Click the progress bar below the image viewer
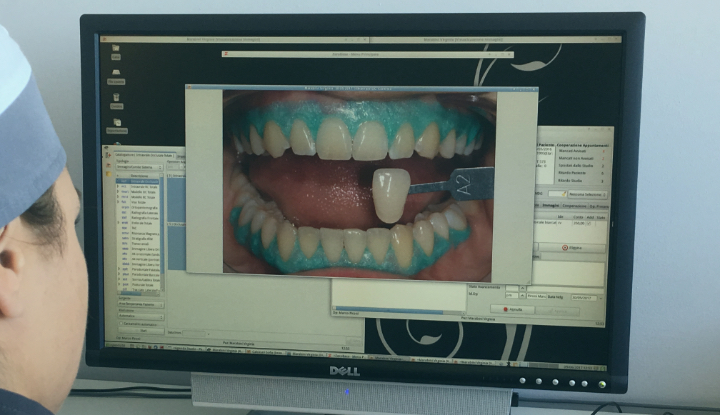This screenshot has height=415, width=720. (389, 309)
